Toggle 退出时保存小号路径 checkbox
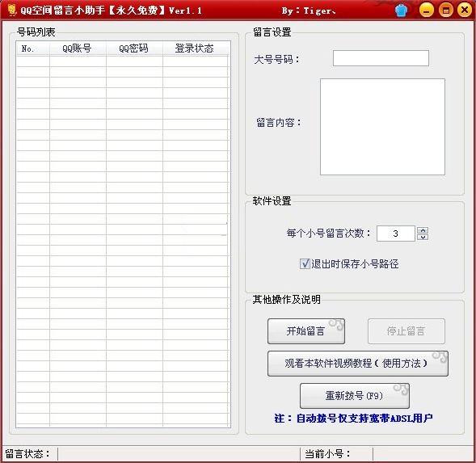 point(305,263)
